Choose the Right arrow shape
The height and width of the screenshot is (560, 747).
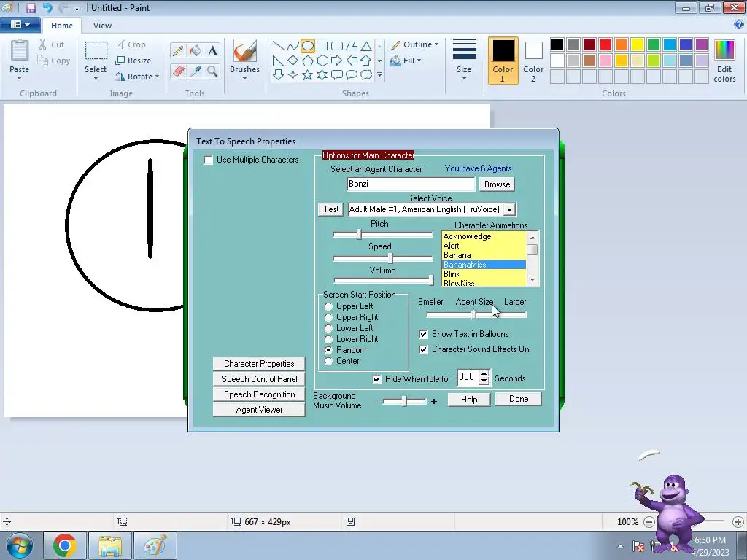[337, 61]
